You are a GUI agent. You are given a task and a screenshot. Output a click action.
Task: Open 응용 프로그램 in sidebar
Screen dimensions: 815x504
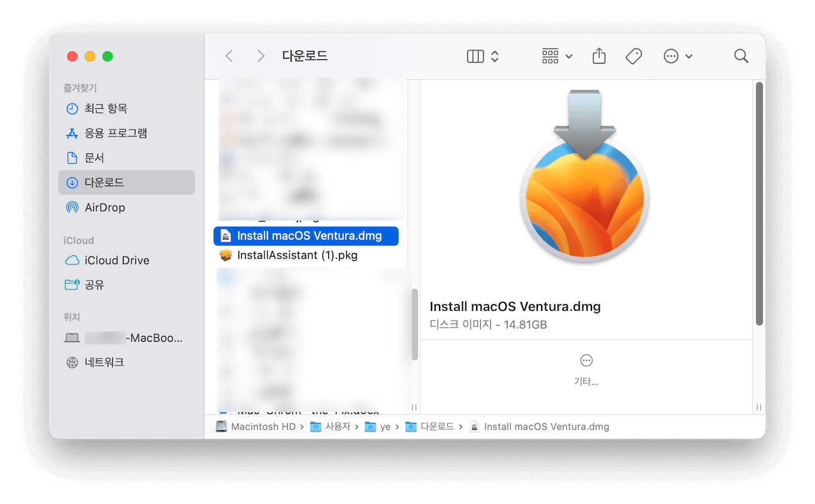127,133
